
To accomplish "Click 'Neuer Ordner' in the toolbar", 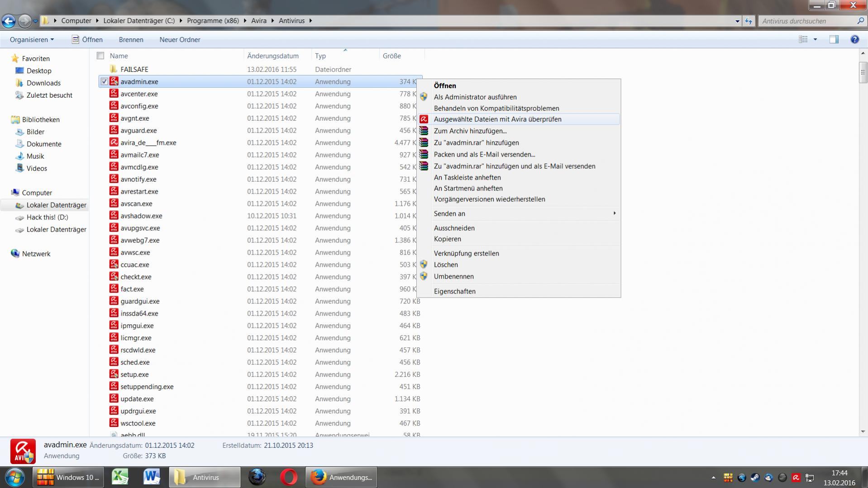I will (x=180, y=40).
